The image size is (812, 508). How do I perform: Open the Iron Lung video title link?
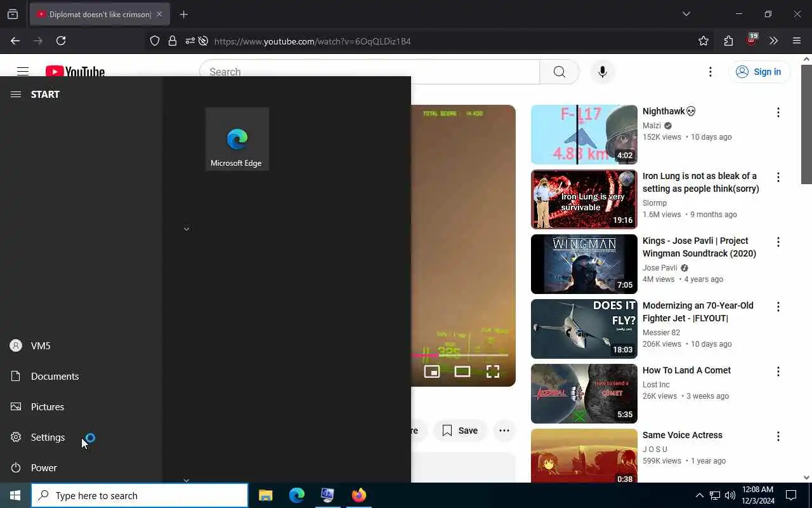700,182
